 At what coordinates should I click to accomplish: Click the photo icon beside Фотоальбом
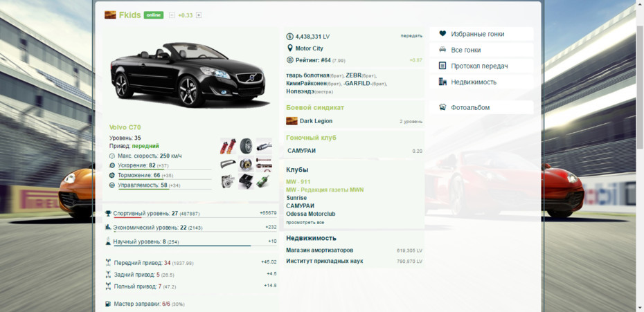point(442,107)
